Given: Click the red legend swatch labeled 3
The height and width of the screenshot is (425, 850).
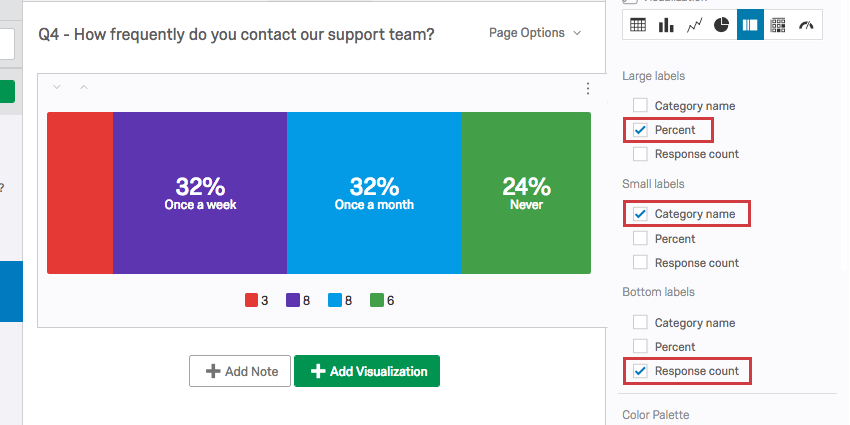Looking at the screenshot, I should pos(251,300).
